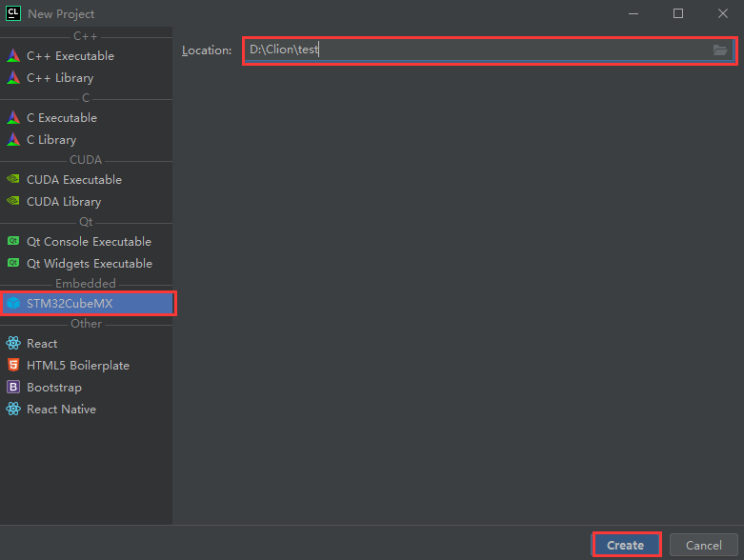Select C++ Executable project type

click(87, 55)
